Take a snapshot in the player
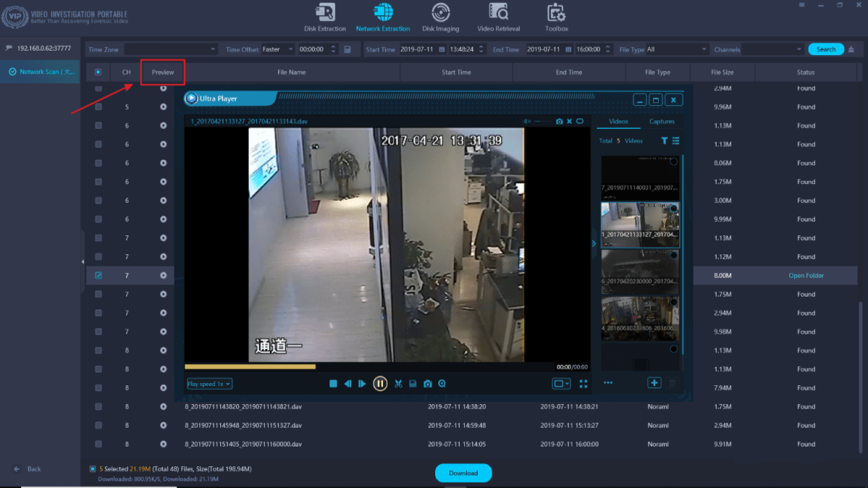868x488 pixels. (427, 384)
